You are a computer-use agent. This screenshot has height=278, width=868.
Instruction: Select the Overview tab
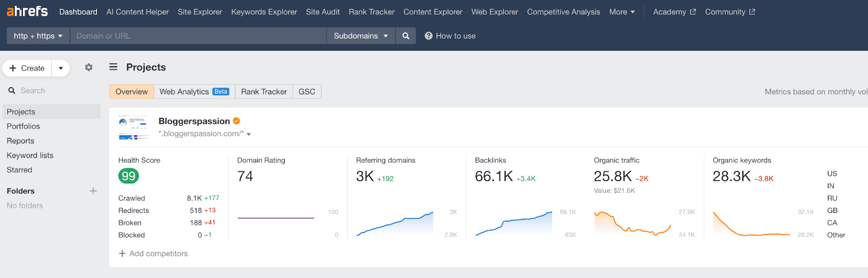[x=131, y=91]
